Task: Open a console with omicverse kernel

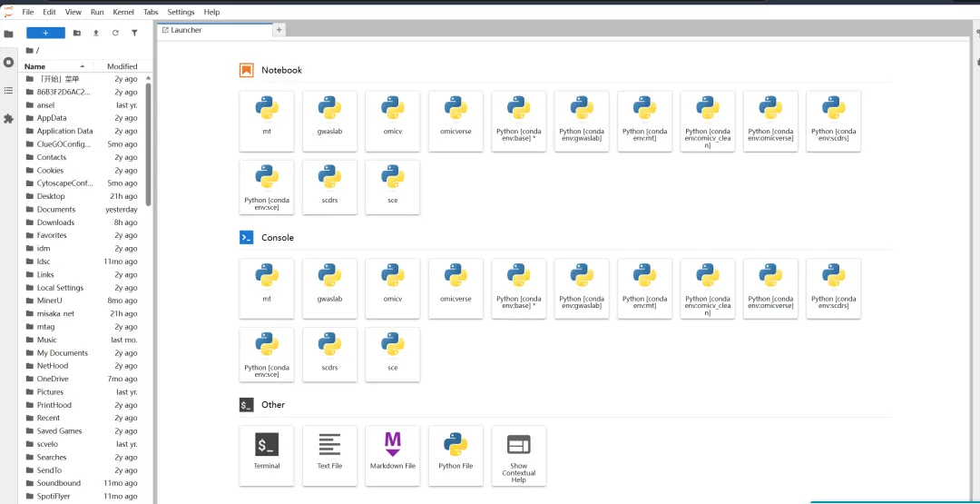Action: pos(456,289)
